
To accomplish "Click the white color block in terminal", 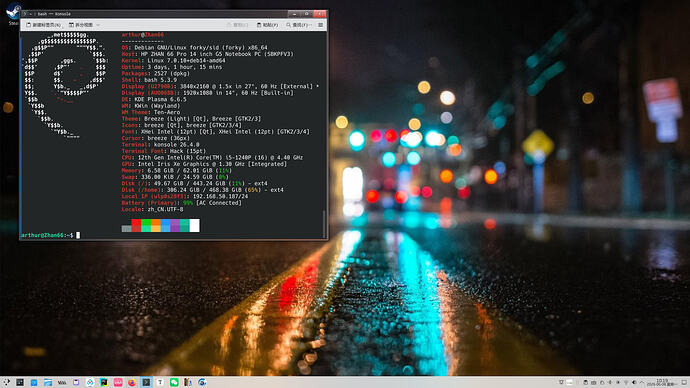I will pos(195,226).
